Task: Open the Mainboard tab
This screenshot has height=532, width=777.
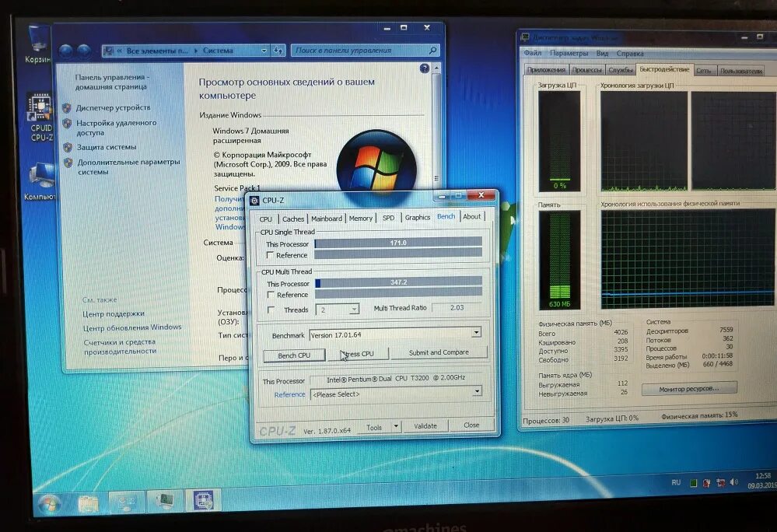Action: point(326,219)
